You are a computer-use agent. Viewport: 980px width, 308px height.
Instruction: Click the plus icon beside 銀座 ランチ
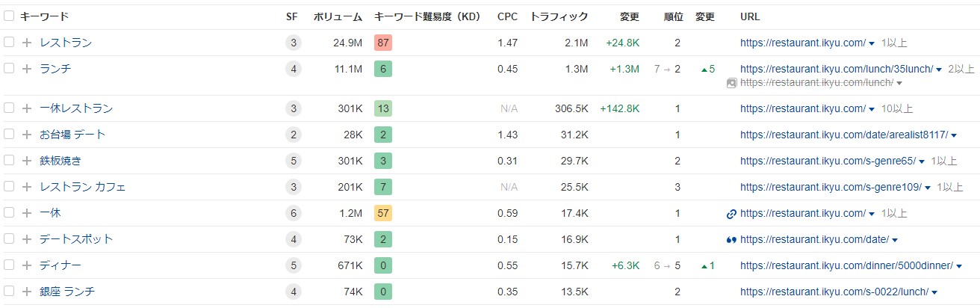tap(27, 292)
